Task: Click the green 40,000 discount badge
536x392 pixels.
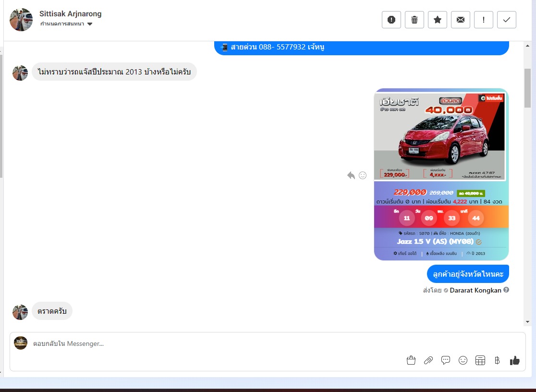Action: pyautogui.click(x=471, y=193)
